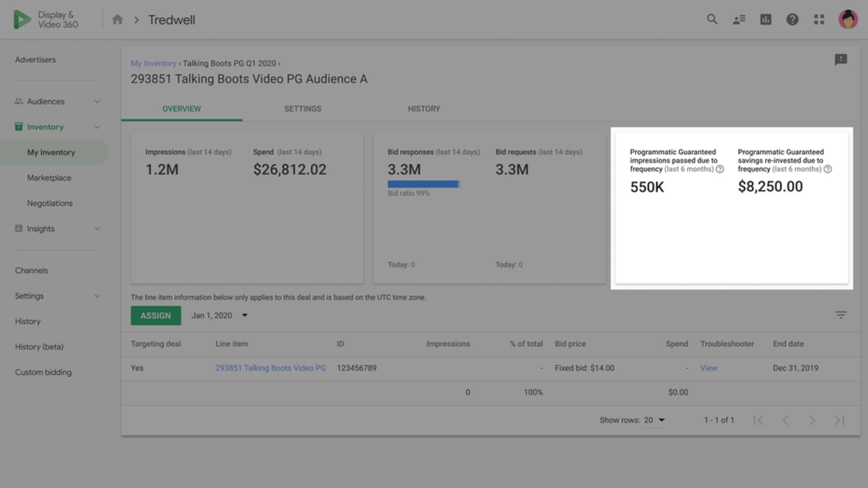This screenshot has width=868, height=488.
Task: Open the View link in the Troubleshooter column
Action: point(708,367)
